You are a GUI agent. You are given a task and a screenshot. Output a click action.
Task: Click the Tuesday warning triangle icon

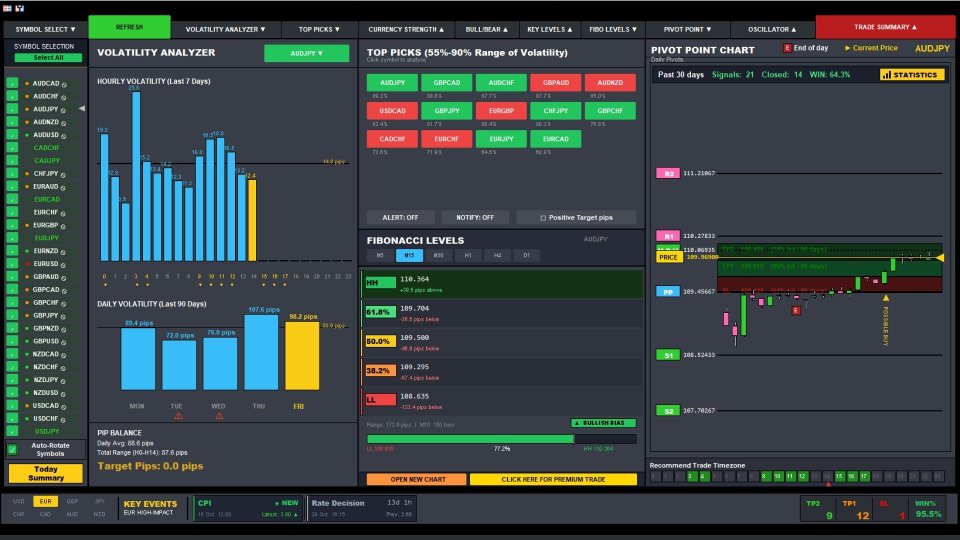tap(178, 416)
